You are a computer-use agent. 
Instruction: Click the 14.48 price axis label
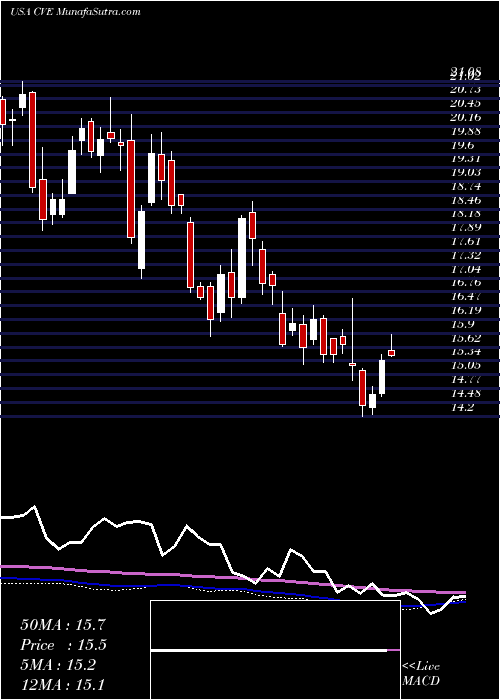point(466,394)
